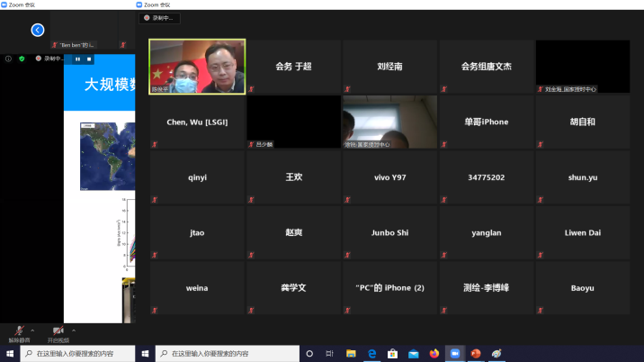Click the blue back arrow in Zoom
Image resolution: width=644 pixels, height=362 pixels.
[x=38, y=30]
